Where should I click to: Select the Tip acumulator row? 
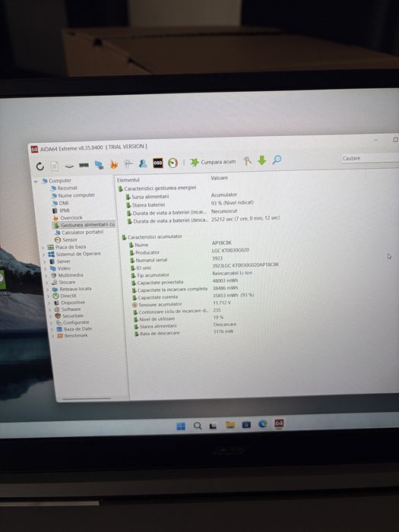pos(192,274)
